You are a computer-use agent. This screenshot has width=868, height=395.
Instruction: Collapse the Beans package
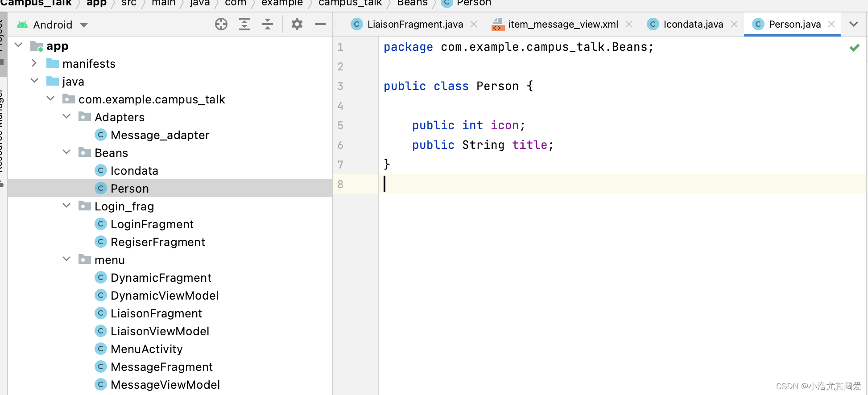click(66, 152)
